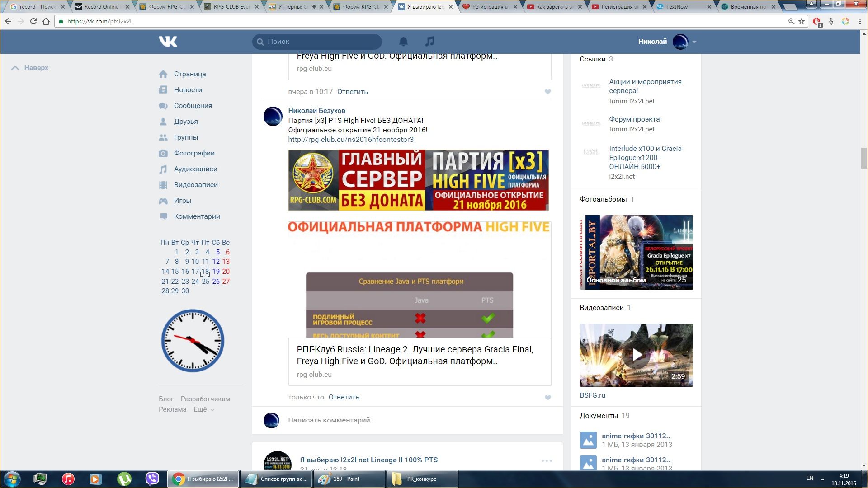Open Акции и мероприятия сервера link
This screenshot has width=868, height=488.
click(x=645, y=86)
